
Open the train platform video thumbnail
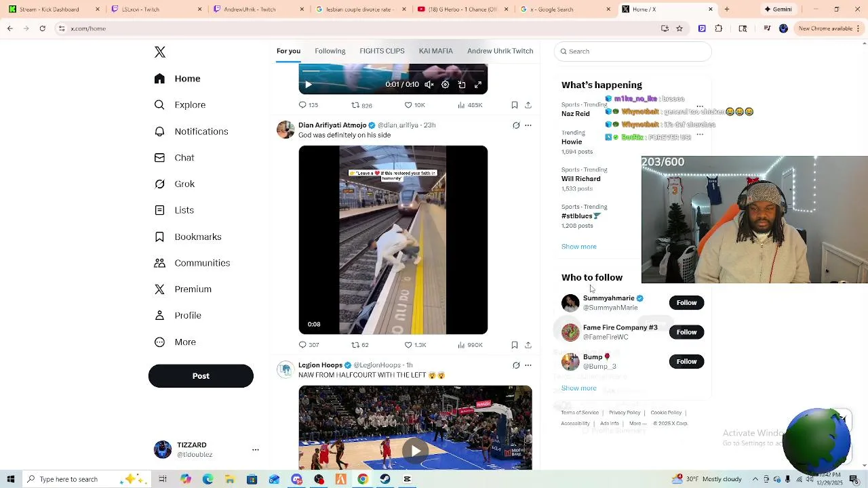pyautogui.click(x=393, y=240)
